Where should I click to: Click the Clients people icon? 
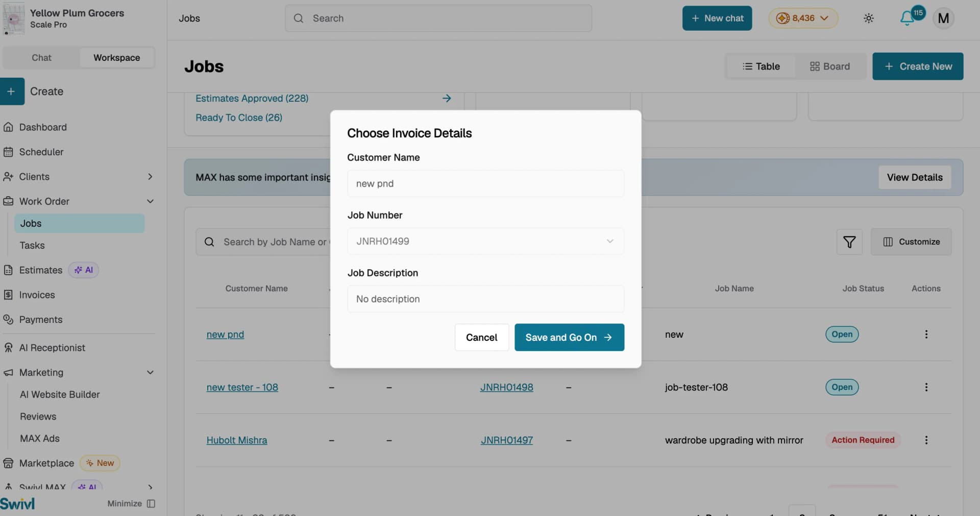(8, 177)
